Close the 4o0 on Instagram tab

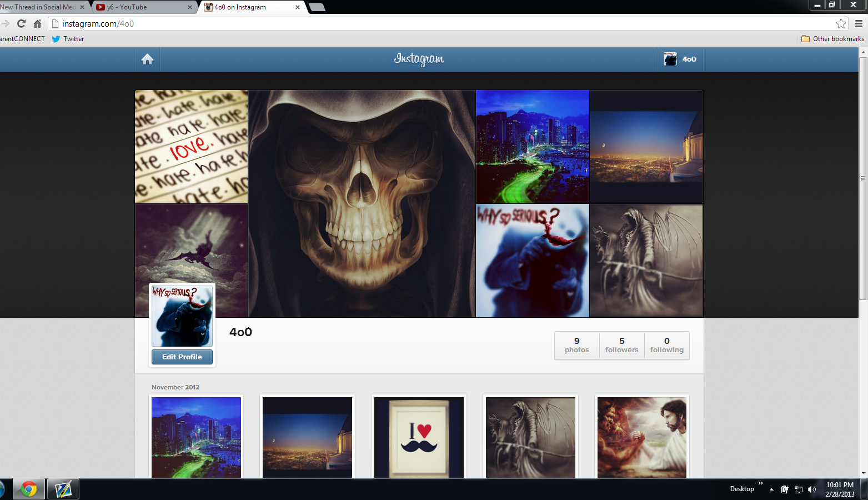(298, 7)
